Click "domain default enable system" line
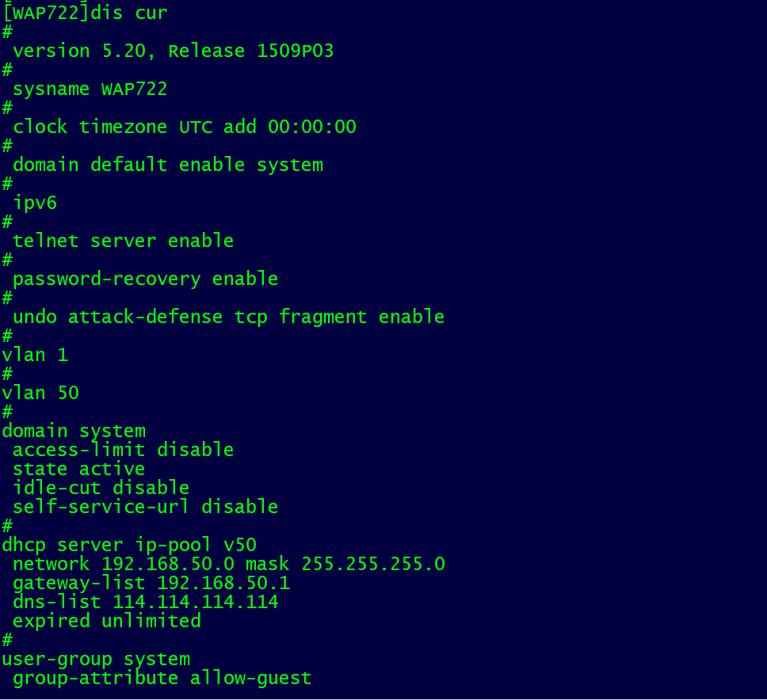 pos(167,165)
